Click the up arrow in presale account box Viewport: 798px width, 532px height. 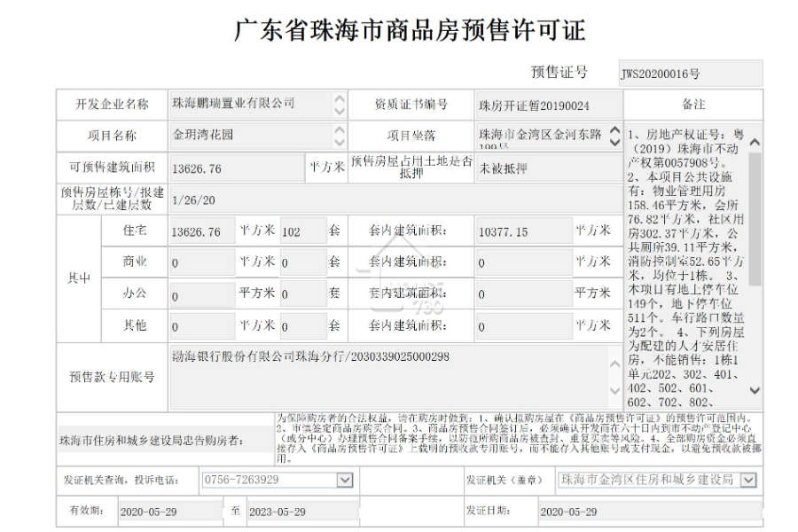click(x=614, y=364)
